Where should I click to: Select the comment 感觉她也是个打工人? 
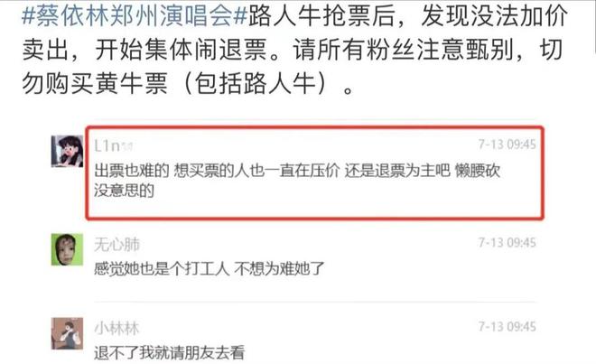pos(210,268)
